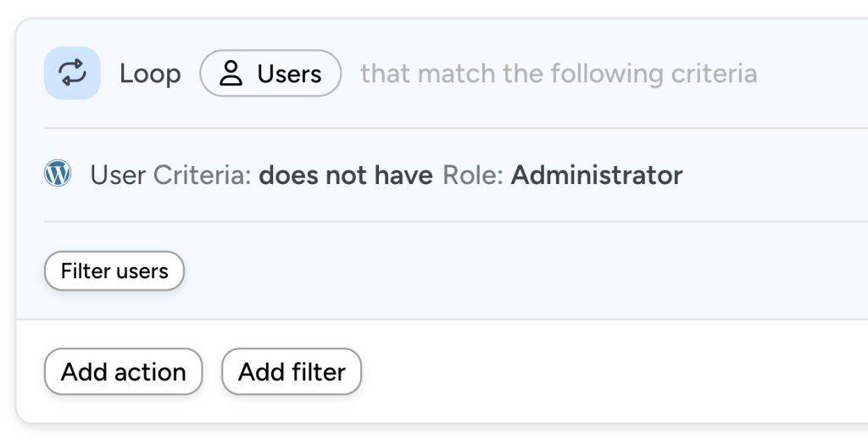
Task: Select the User Criteria label
Action: click(x=170, y=175)
